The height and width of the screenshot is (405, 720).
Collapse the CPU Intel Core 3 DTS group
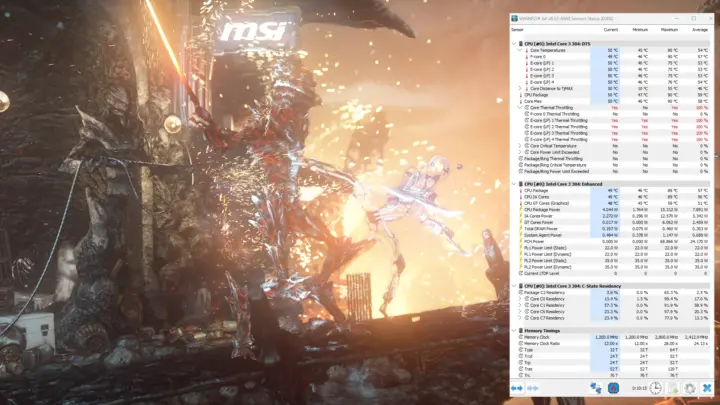click(x=514, y=44)
